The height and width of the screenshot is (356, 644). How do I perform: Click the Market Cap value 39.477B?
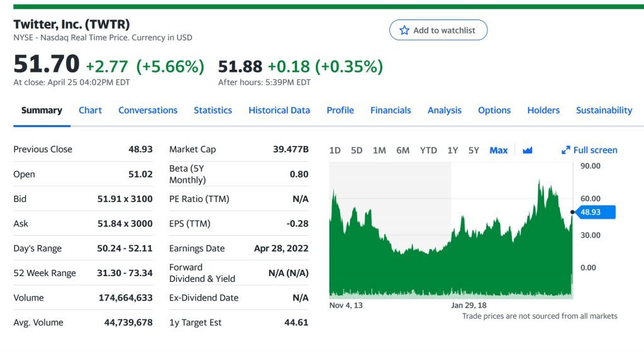291,150
